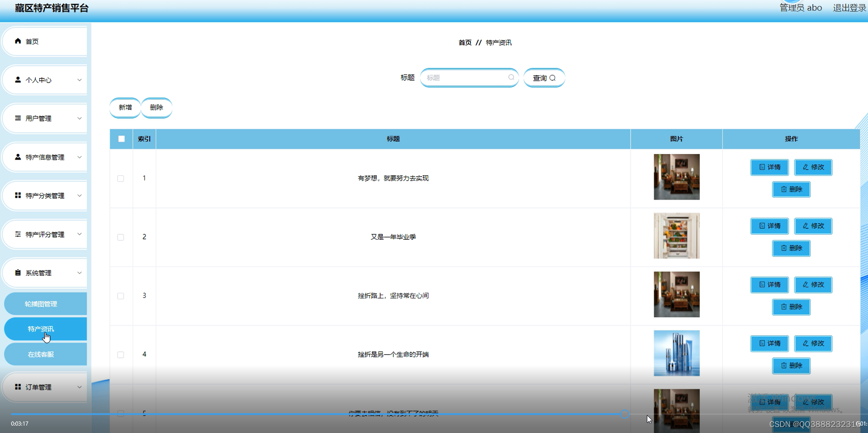Open 详情 for row 有梦想，就要努力去实现
The height and width of the screenshot is (433, 868).
(x=769, y=167)
